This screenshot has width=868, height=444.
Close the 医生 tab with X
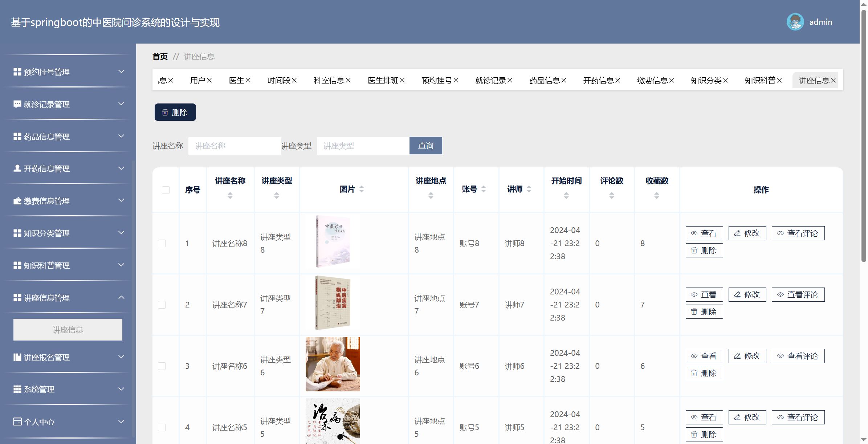[x=248, y=80]
